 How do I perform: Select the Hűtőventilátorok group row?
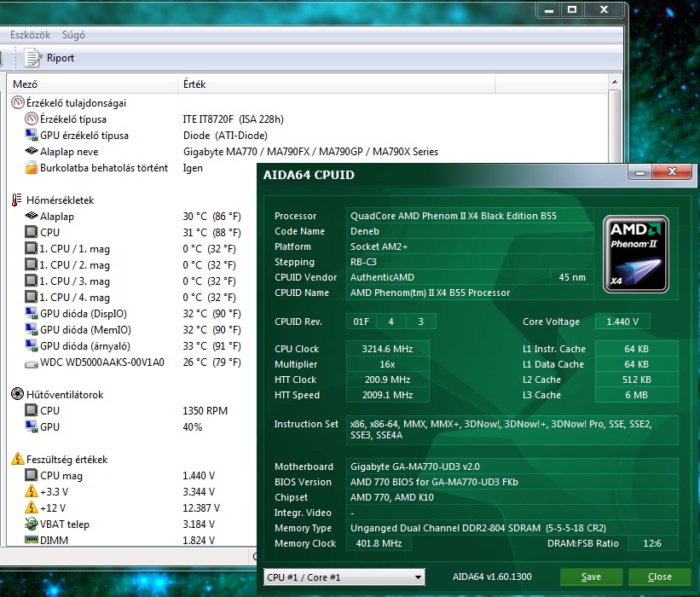pos(65,394)
